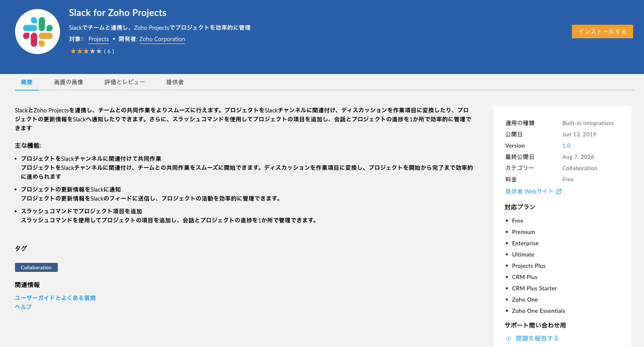Screen dimensions: 644x347
Task: Click 問題を報告する link
Action: 537,339
